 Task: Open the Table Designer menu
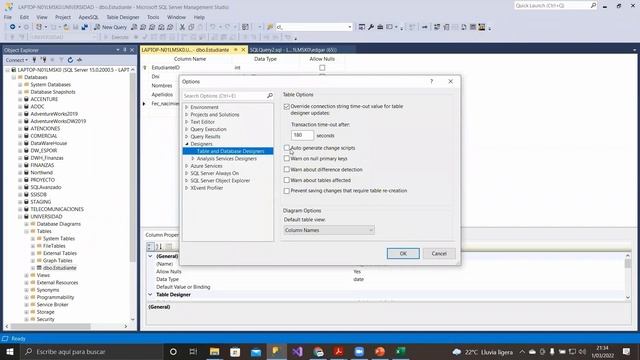122,17
